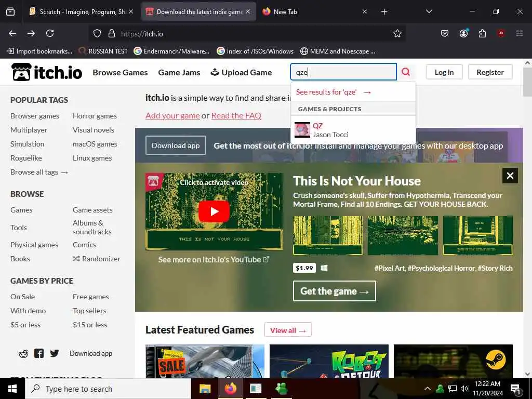
Task: Open the Firefox hamburger menu
Action: (x=520, y=33)
